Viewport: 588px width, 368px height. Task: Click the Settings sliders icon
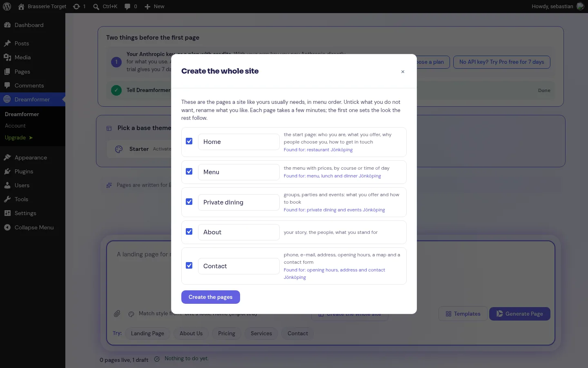7,213
